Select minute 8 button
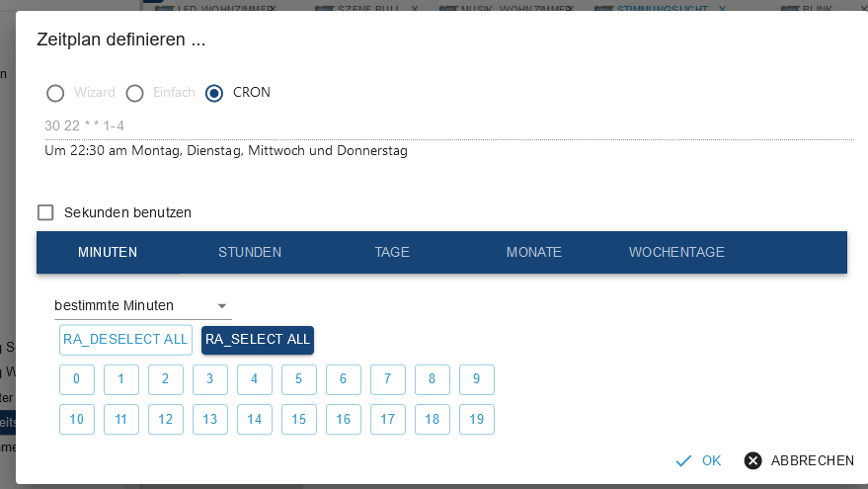 pyautogui.click(x=433, y=379)
